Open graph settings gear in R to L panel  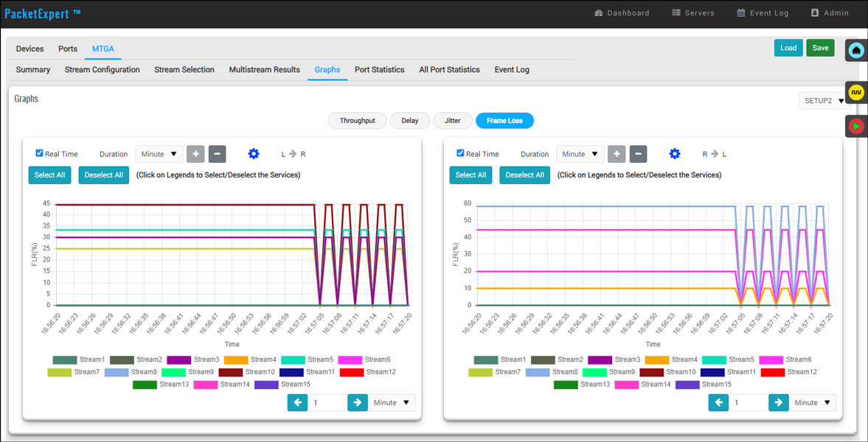pos(674,154)
